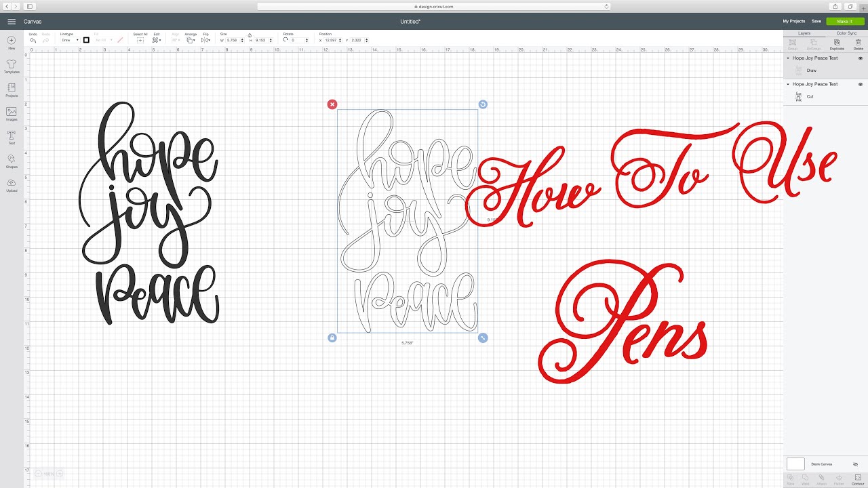Toggle the Safari sidebar button
The width and height of the screenshot is (868, 488).
click(x=30, y=6)
